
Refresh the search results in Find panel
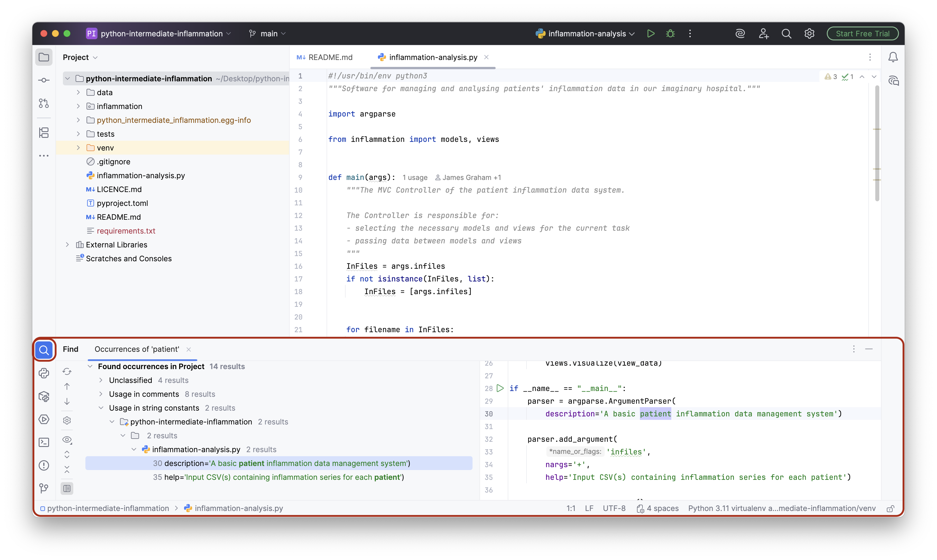click(67, 371)
